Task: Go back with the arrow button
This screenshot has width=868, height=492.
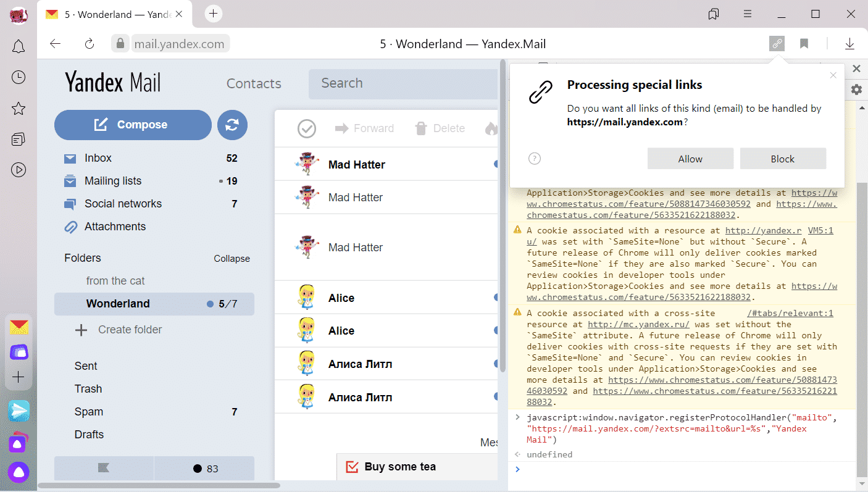Action: click(x=56, y=44)
